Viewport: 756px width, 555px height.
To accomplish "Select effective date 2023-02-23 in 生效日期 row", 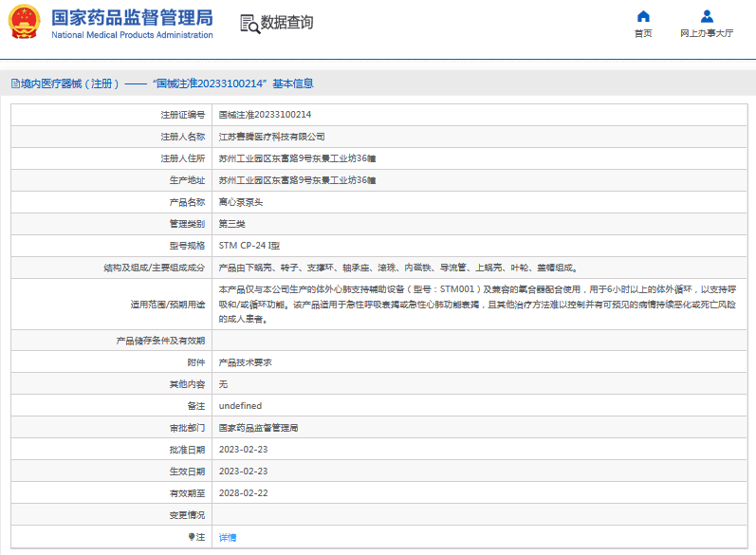I will click(x=243, y=472).
